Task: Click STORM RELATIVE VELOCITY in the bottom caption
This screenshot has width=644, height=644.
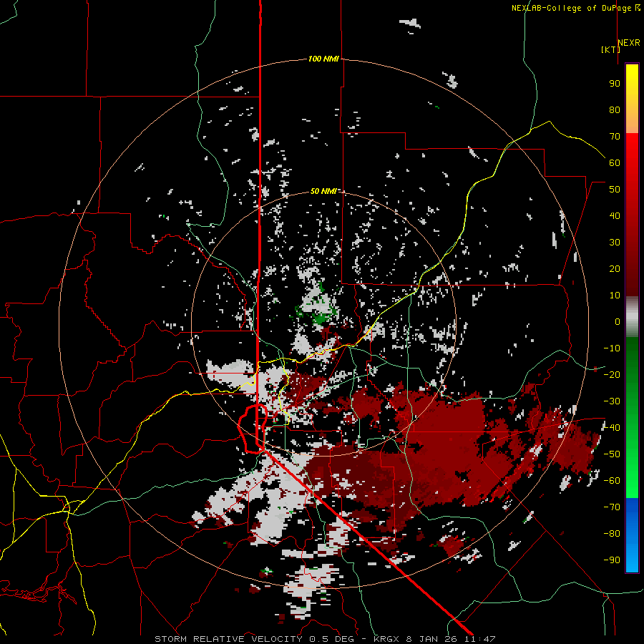Action: pos(228,639)
